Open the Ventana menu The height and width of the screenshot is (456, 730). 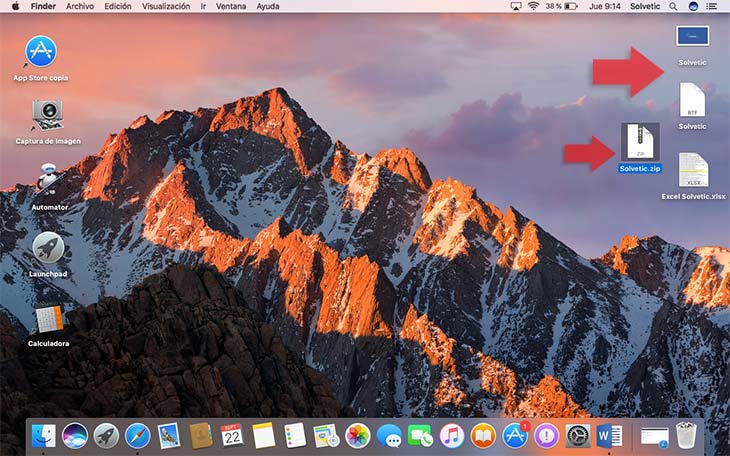(231, 6)
